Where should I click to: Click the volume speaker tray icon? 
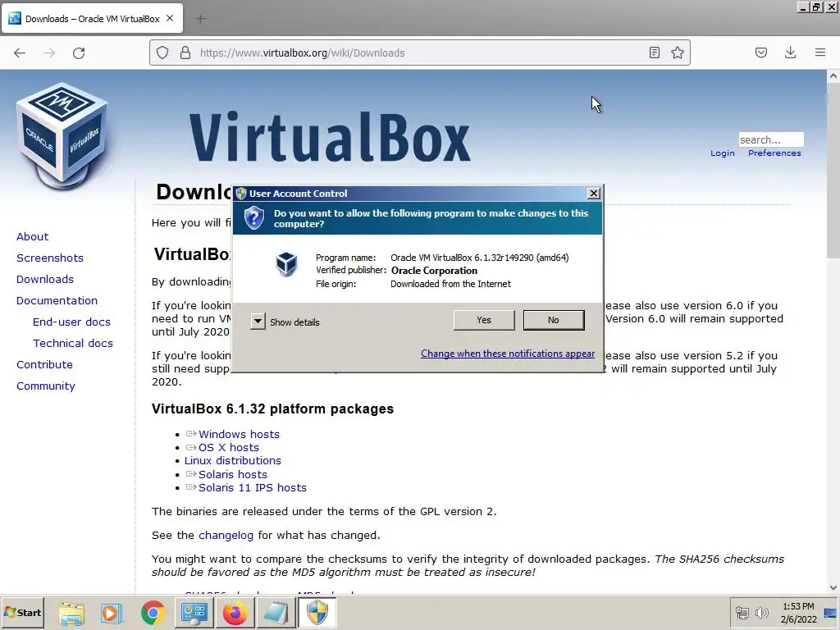[761, 612]
